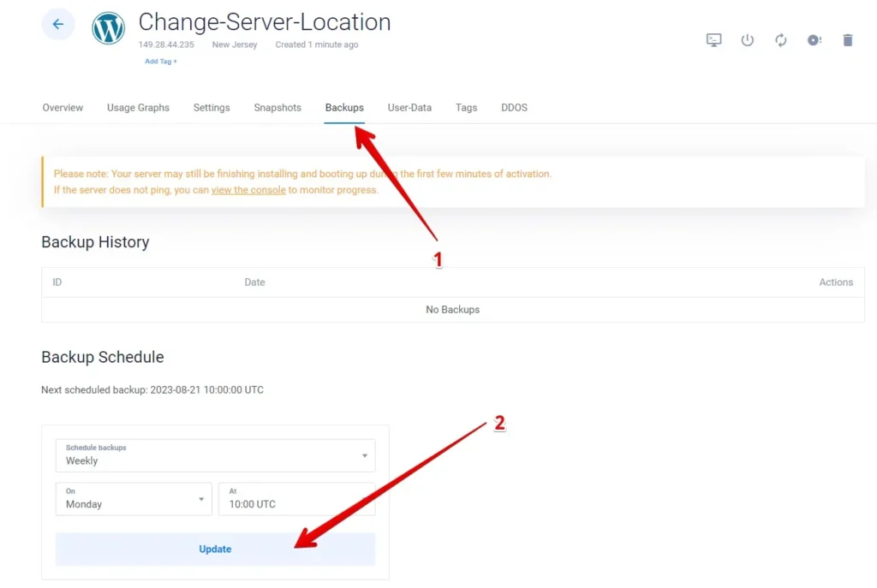Restart server with the circular arrows icon
Viewport: 877px width, 588px height.
[781, 40]
